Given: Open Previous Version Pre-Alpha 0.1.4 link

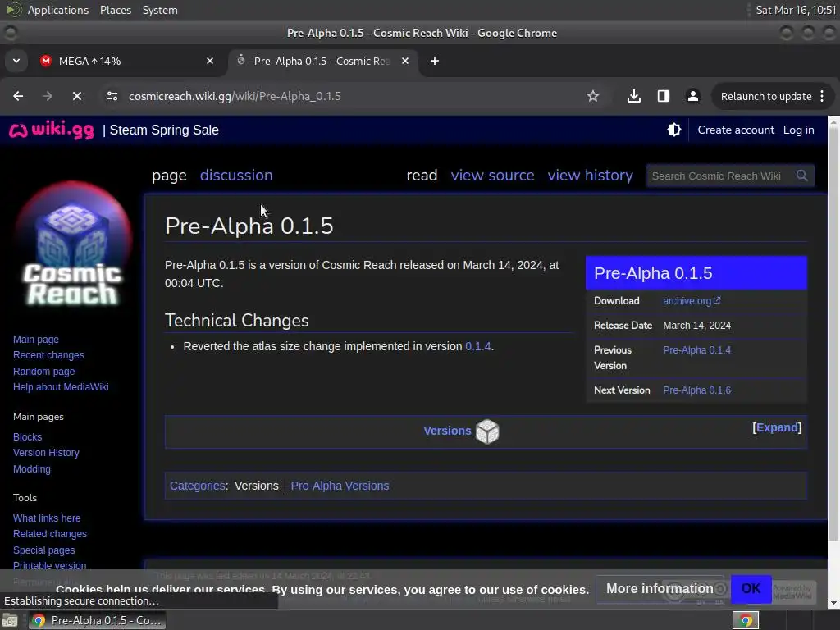Looking at the screenshot, I should click(x=696, y=349).
